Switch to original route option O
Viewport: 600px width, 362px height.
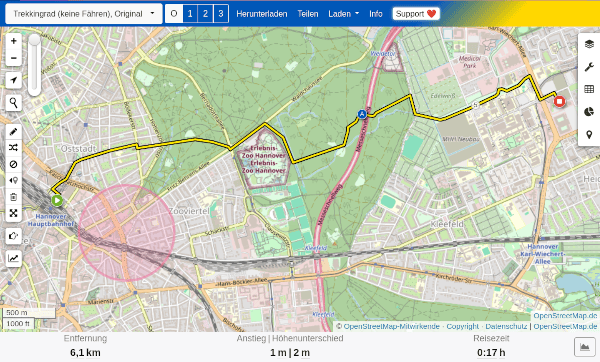tap(174, 14)
